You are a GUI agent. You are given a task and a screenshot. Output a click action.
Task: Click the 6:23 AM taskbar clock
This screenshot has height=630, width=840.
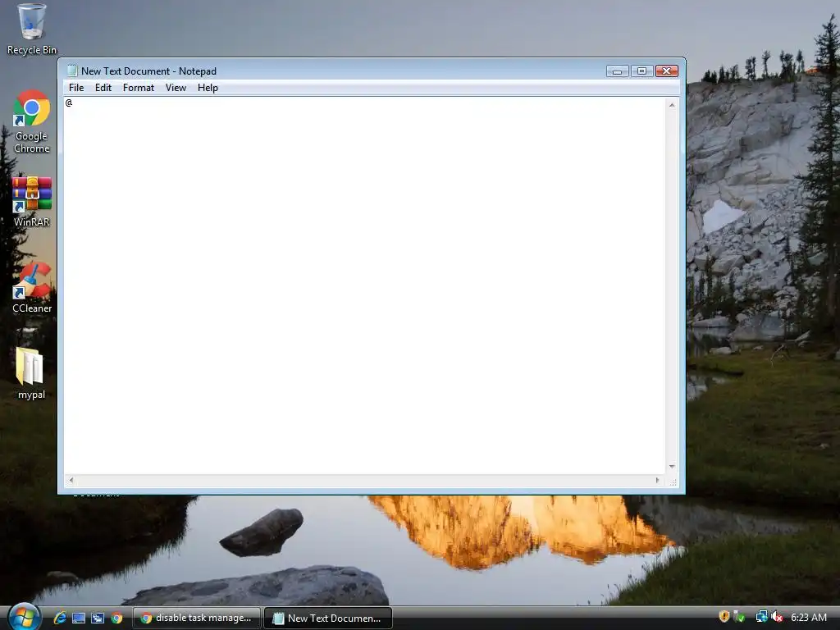click(808, 617)
